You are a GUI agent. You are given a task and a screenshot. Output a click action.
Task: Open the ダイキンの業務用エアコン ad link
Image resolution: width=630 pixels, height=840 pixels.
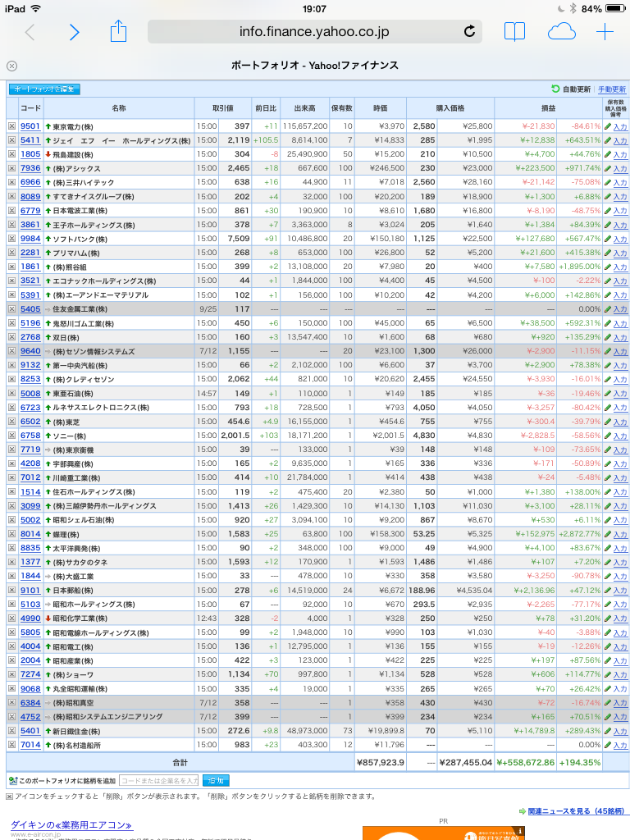(x=72, y=825)
